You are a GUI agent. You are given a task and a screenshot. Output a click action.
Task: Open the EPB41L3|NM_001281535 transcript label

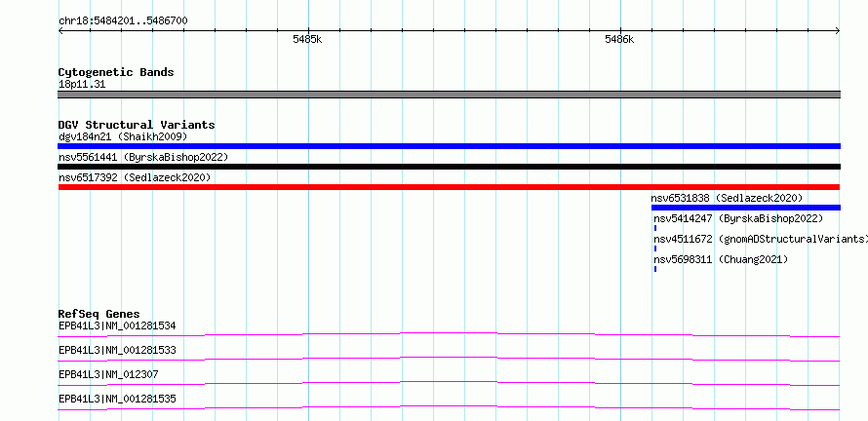[x=117, y=399]
